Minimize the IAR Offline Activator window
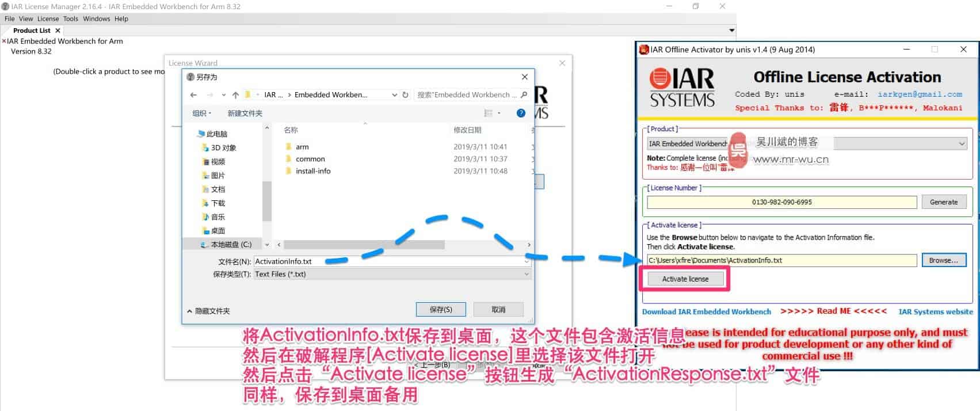This screenshot has height=411, width=980. (x=906, y=50)
